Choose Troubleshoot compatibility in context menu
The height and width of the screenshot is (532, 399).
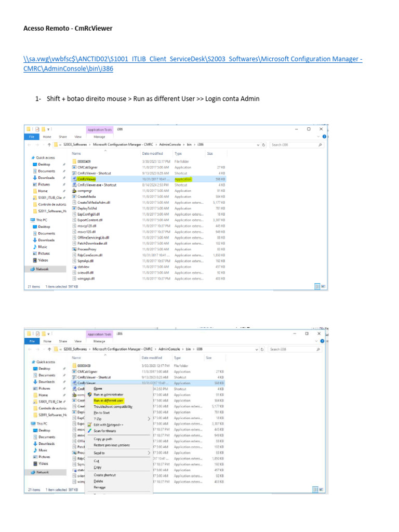point(113,406)
